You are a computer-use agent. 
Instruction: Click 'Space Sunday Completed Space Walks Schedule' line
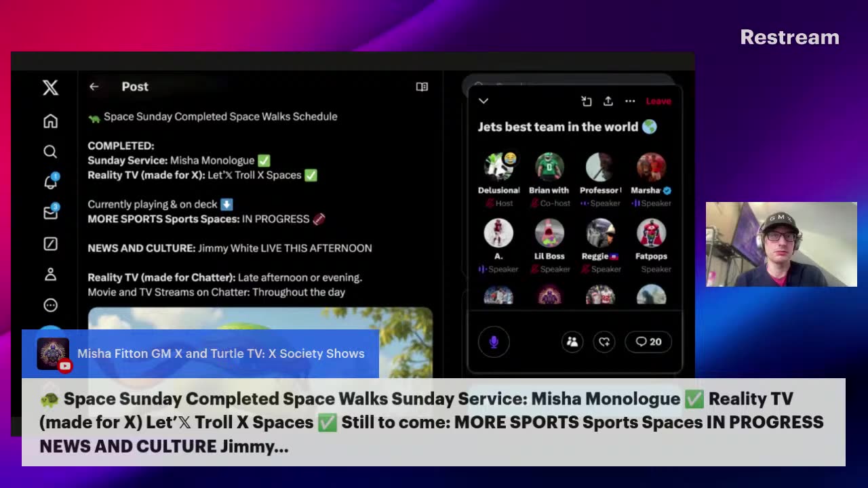212,117
